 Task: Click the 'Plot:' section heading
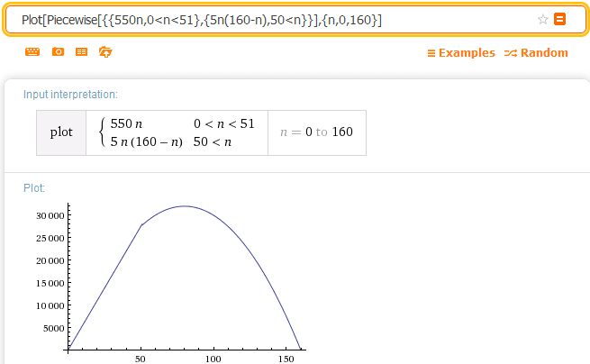(34, 187)
